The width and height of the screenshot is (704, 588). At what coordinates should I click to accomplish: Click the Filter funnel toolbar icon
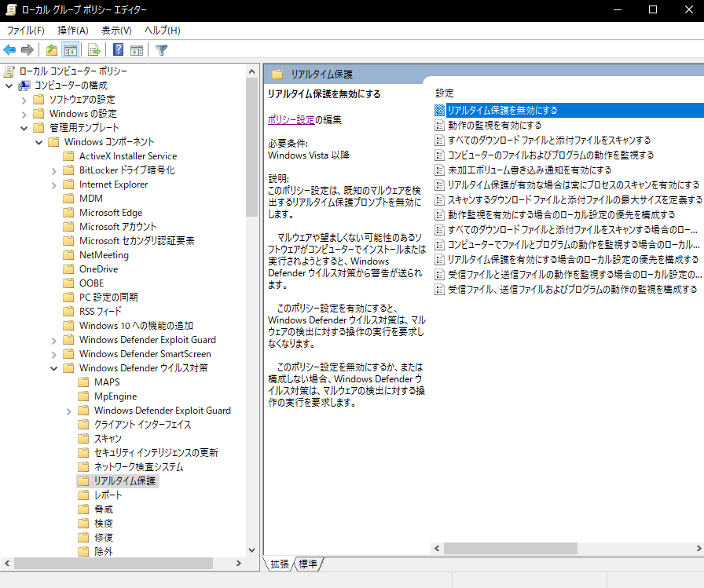point(161,49)
